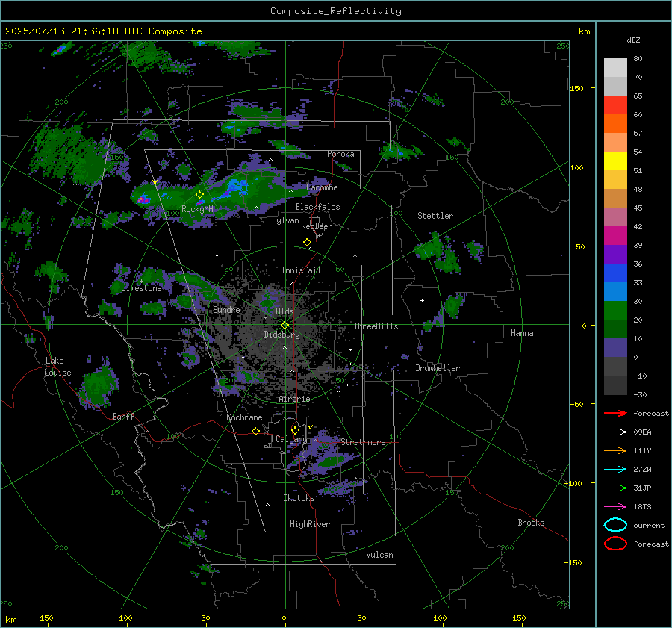
Task: Click the bright red swatch in dBZ legend
Action: click(x=615, y=105)
